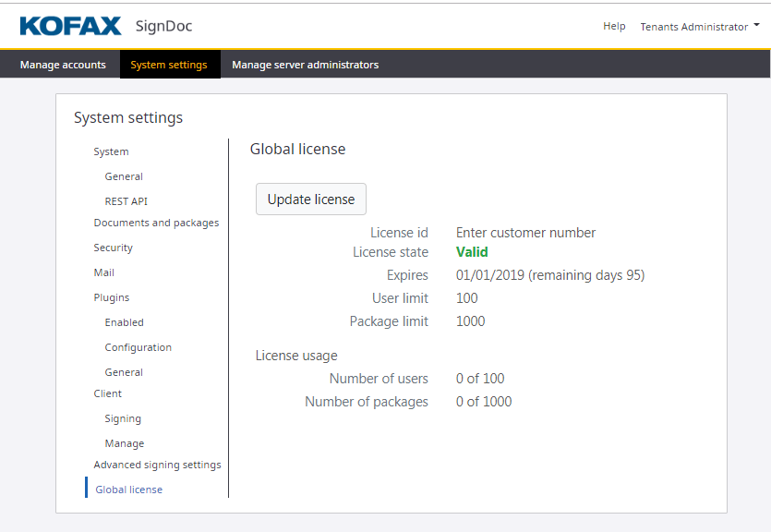
Task: Open Signing client settings
Action: coord(123,418)
